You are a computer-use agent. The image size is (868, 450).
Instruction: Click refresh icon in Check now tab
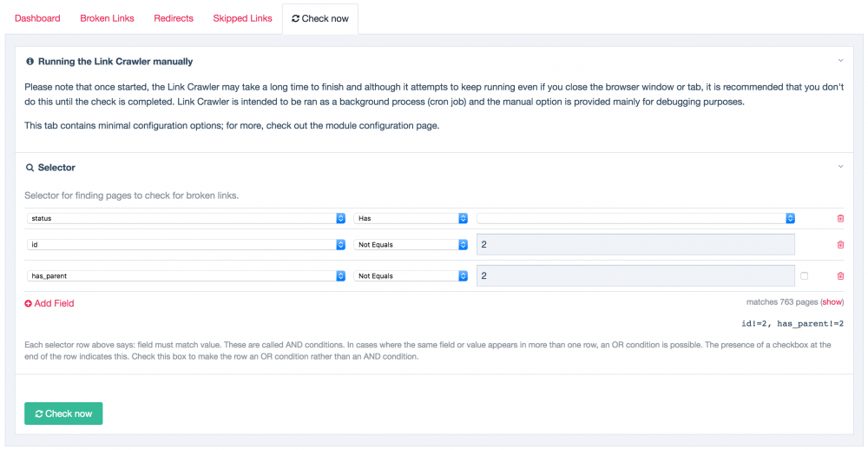click(x=296, y=18)
